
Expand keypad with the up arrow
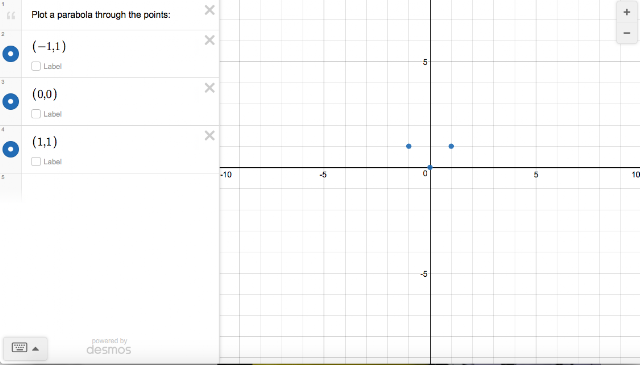[36, 349]
